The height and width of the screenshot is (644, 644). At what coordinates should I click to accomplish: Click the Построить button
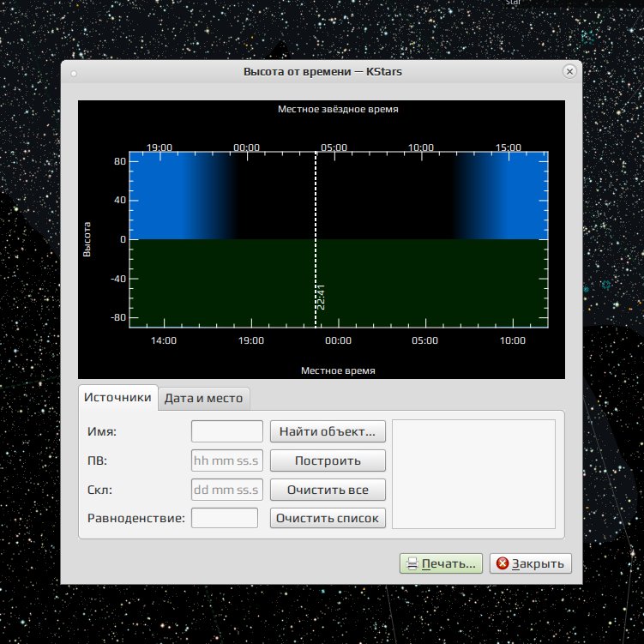click(328, 460)
